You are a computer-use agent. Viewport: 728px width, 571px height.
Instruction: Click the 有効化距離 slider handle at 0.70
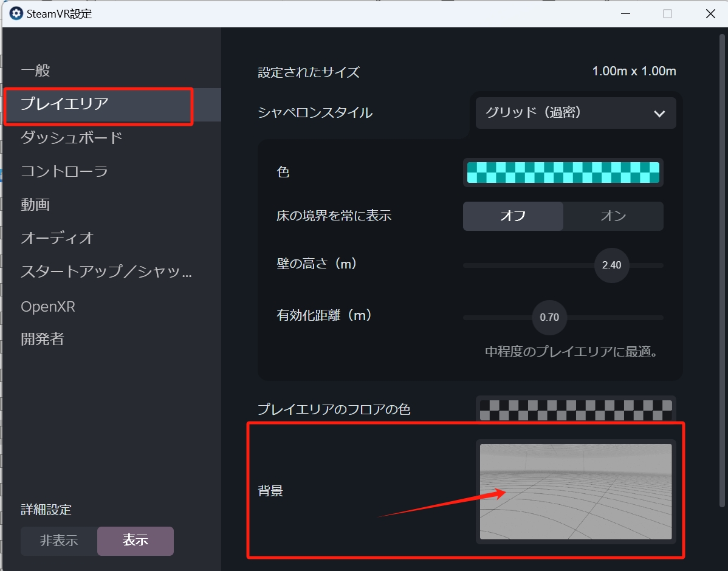point(549,318)
